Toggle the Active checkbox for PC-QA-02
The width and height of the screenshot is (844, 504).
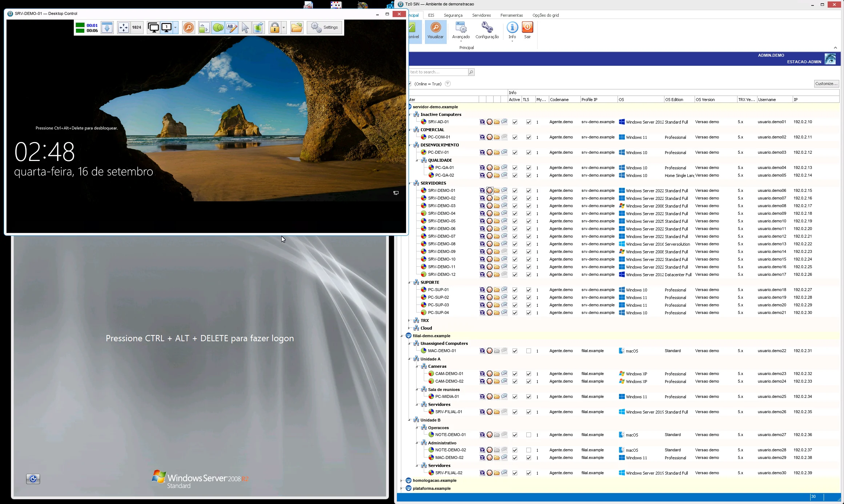tap(515, 176)
